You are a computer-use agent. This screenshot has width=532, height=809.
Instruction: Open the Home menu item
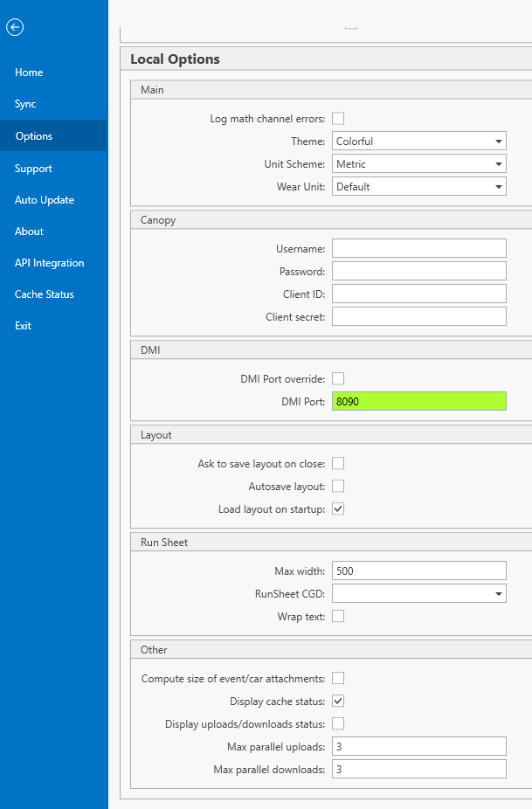pos(29,73)
